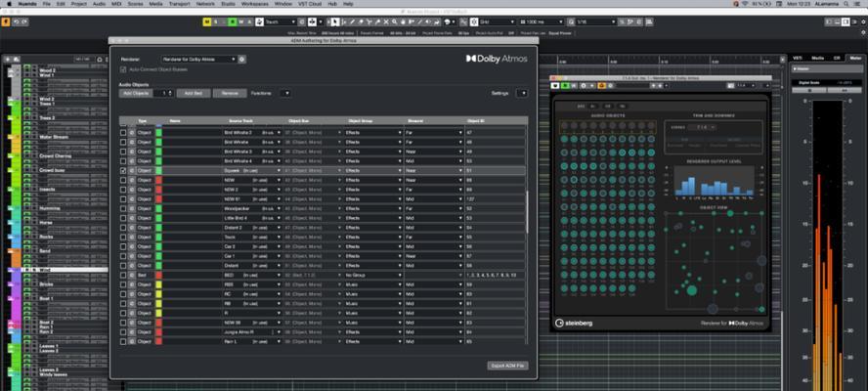The height and width of the screenshot is (391, 868).
Task: Select the zoom magnifier tool in toolbar
Action: click(x=394, y=22)
